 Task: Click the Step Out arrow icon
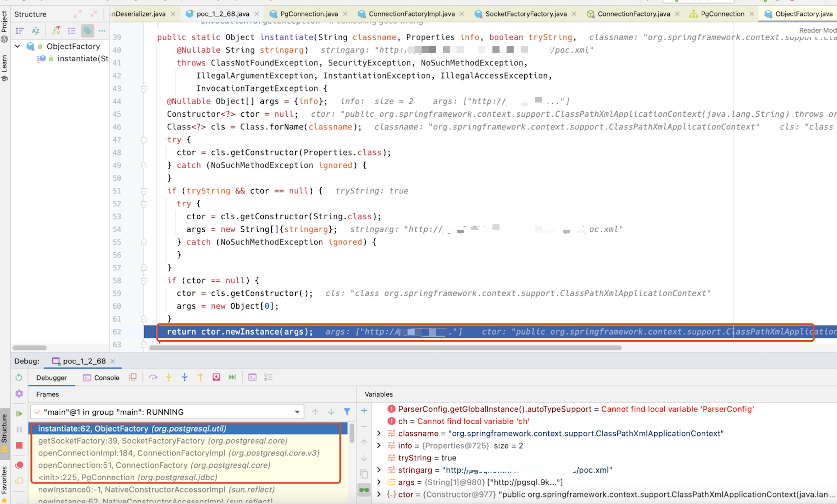200,377
